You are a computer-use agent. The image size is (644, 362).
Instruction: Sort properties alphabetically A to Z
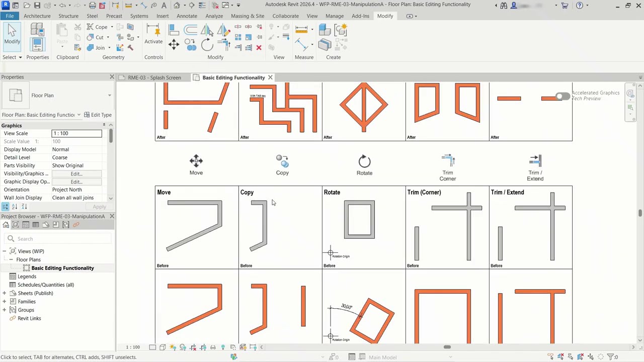(14, 207)
